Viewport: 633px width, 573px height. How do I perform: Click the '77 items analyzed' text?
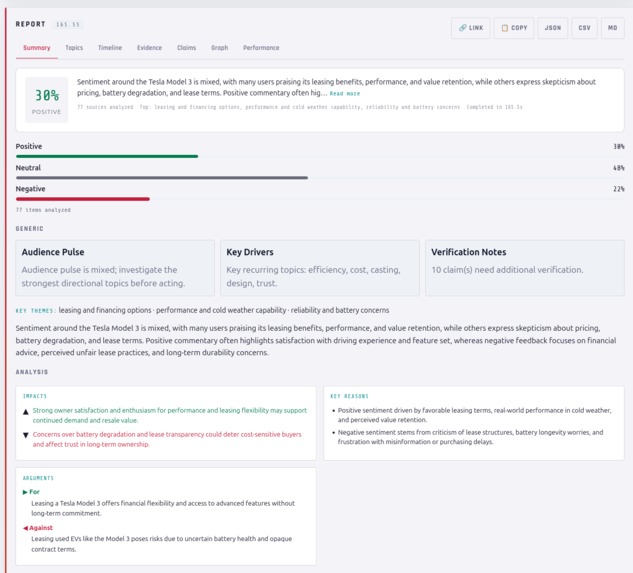click(43, 210)
